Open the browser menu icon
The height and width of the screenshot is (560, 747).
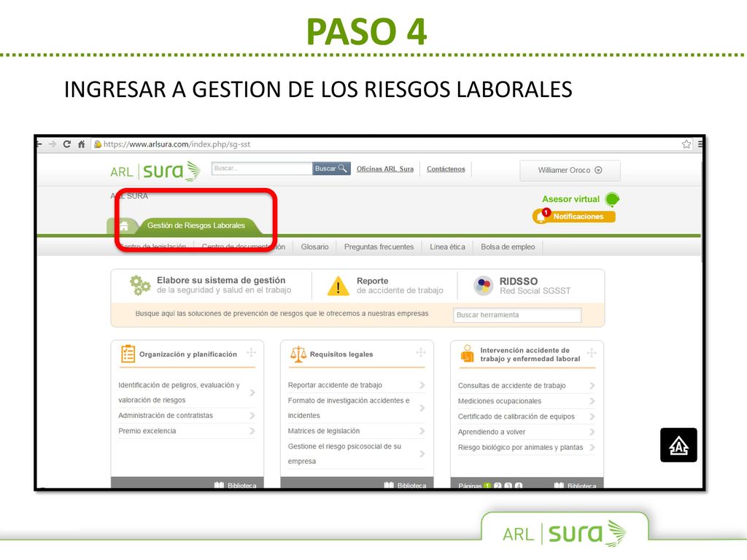click(x=700, y=144)
